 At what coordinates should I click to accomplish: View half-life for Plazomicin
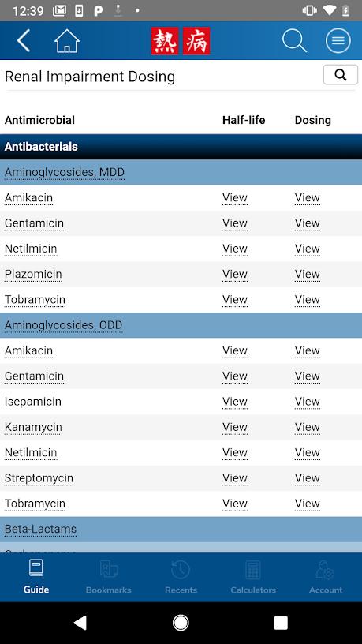(235, 275)
